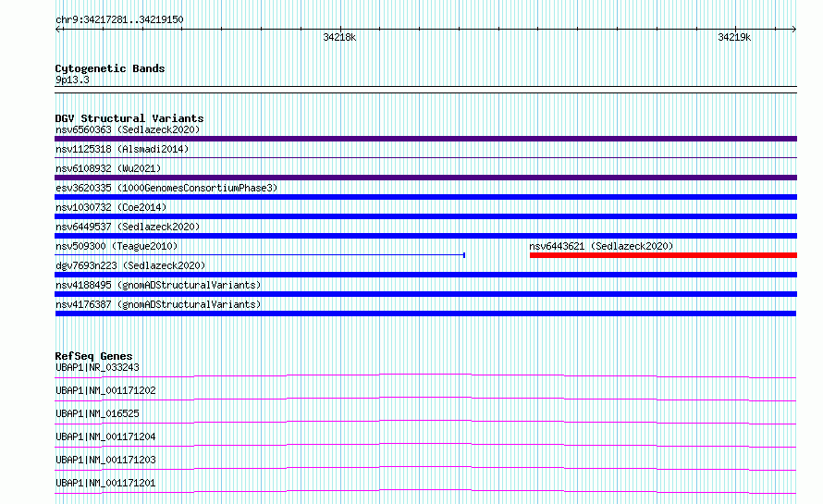Open transcript UBAP1|NM_016525 label
The image size is (823, 504).
pyautogui.click(x=98, y=413)
